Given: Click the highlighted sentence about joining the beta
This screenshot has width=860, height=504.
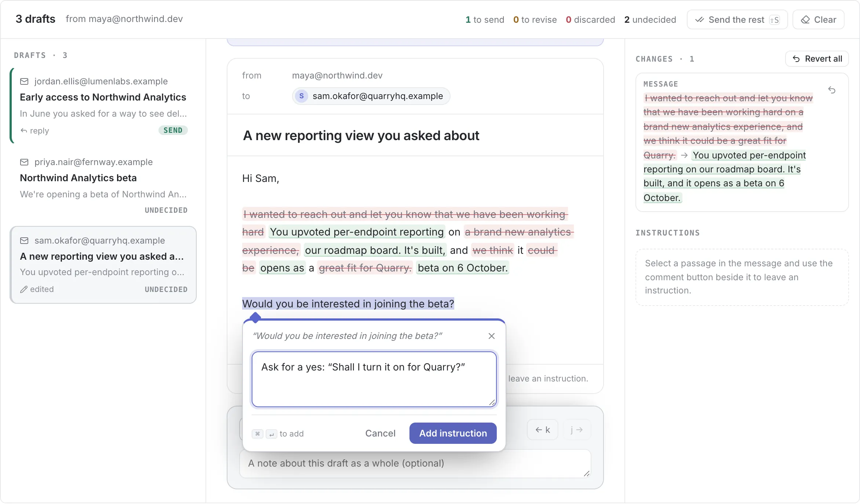Looking at the screenshot, I should point(348,304).
